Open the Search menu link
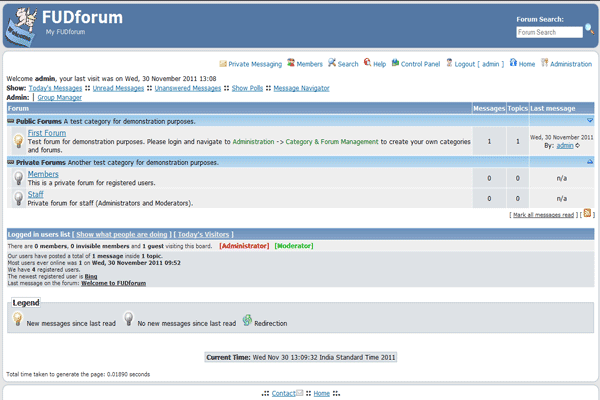600x400 pixels. pos(348,64)
